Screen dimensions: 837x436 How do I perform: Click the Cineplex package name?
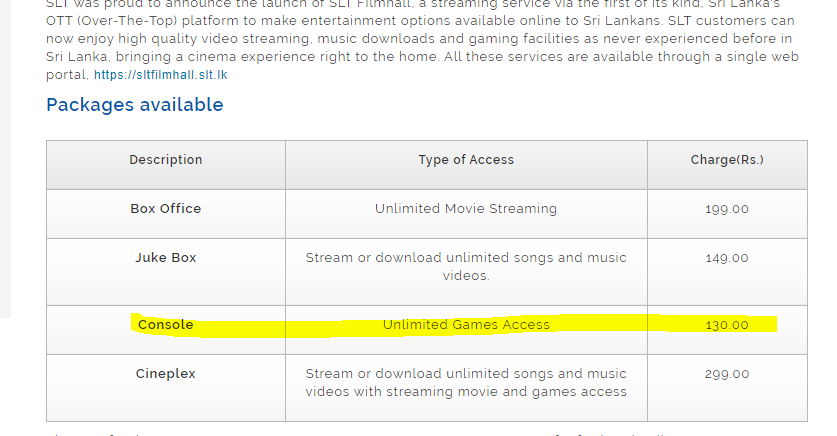tap(166, 374)
